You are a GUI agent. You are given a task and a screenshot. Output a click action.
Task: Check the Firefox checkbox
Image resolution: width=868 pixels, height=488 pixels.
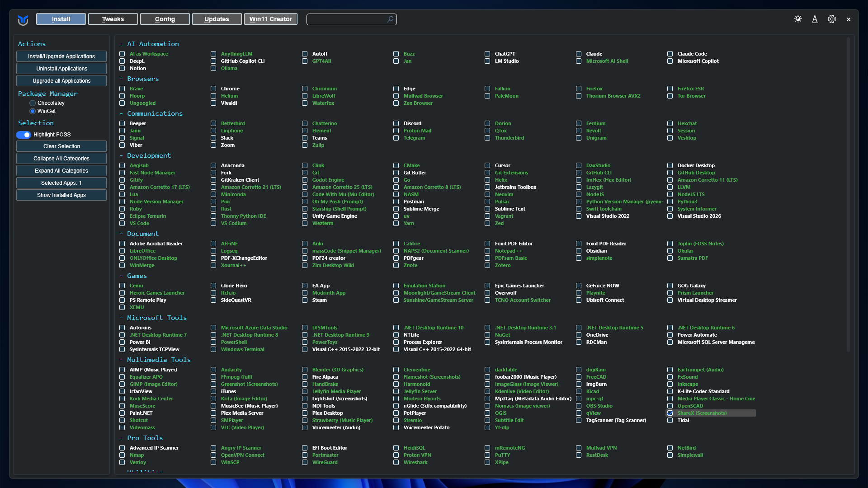(579, 89)
